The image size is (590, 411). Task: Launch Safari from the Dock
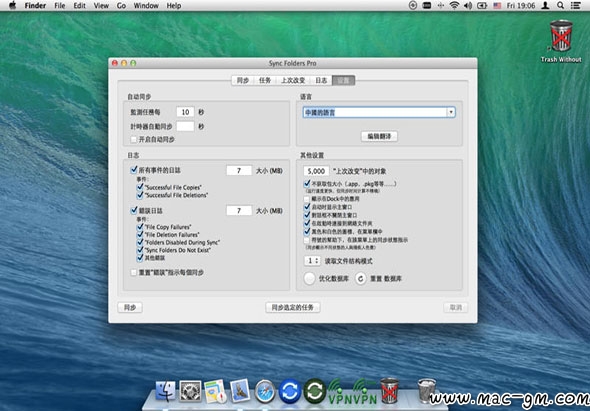(x=265, y=391)
